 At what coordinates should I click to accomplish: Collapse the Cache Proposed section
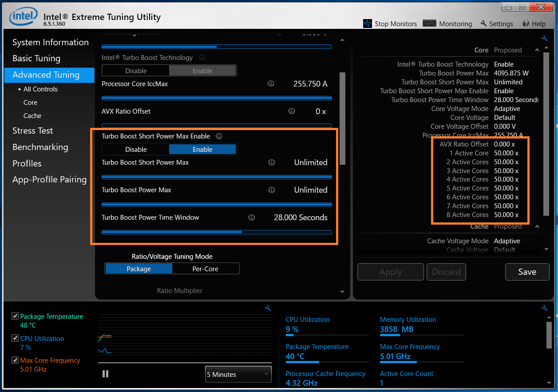pos(537,226)
